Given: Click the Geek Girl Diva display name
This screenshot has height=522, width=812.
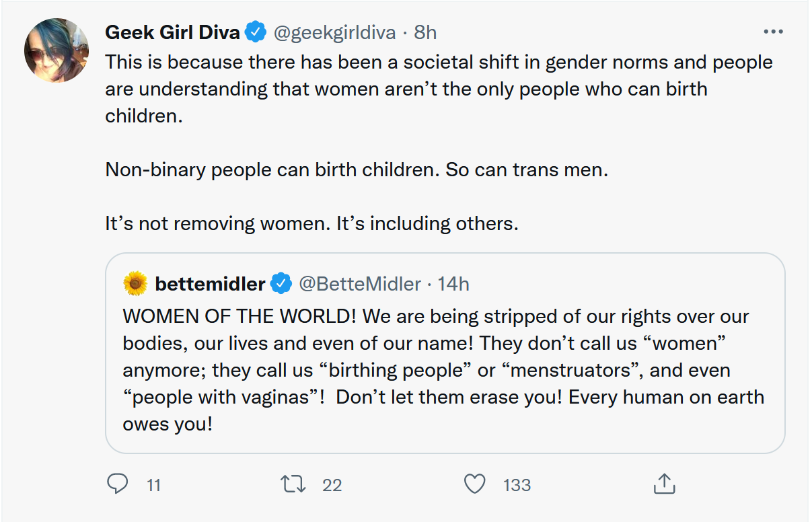Looking at the screenshot, I should pyautogui.click(x=172, y=32).
